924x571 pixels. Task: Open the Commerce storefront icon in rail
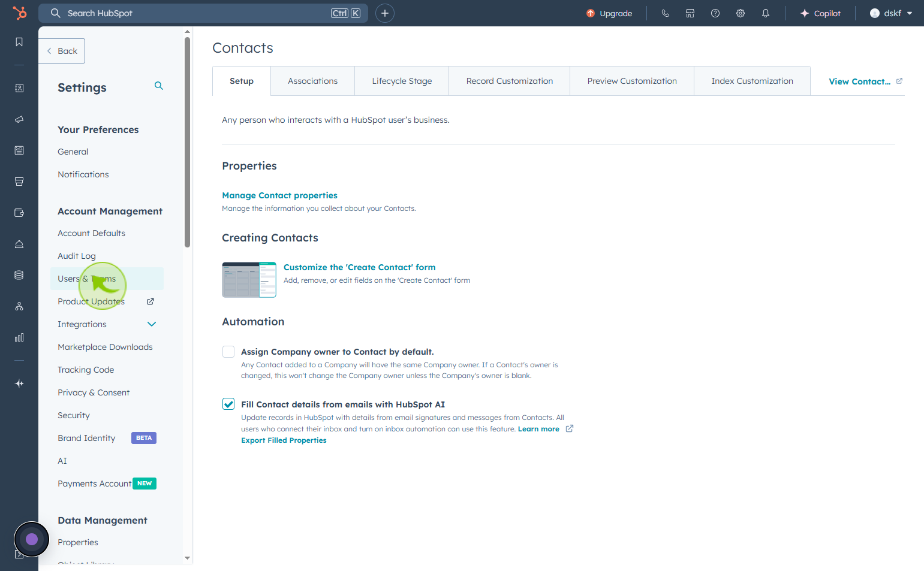coord(19,182)
